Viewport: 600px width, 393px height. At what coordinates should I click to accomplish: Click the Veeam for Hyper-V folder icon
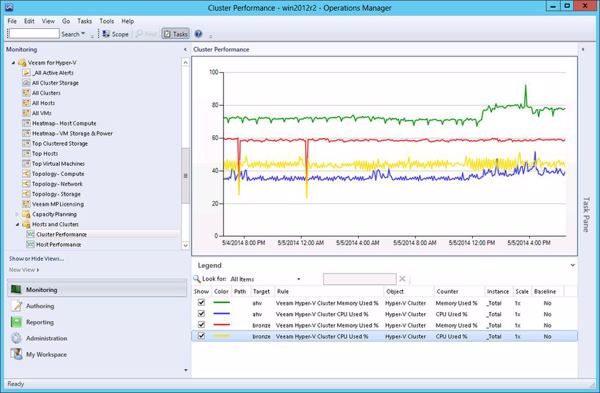(x=22, y=63)
